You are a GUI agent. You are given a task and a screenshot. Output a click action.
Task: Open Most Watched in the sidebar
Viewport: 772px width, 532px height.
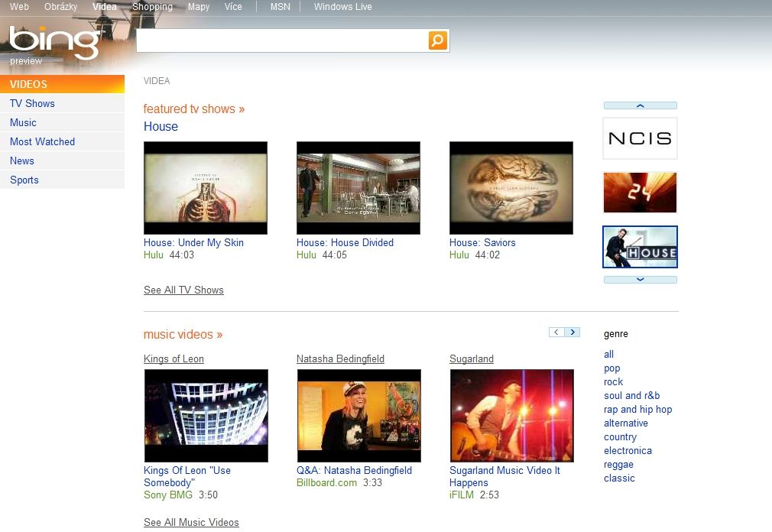(x=62, y=141)
